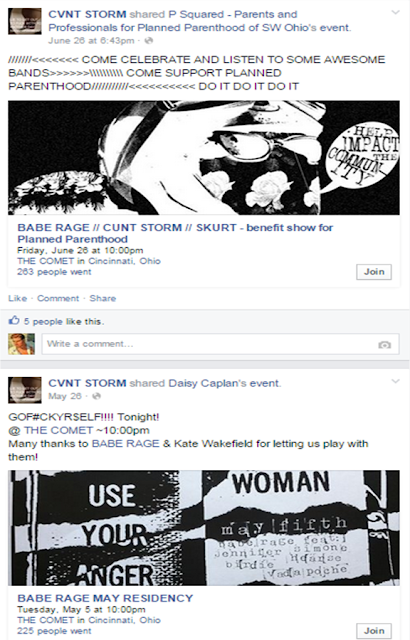
Task: Click the globe privacy icon next to June 26
Action: click(149, 40)
